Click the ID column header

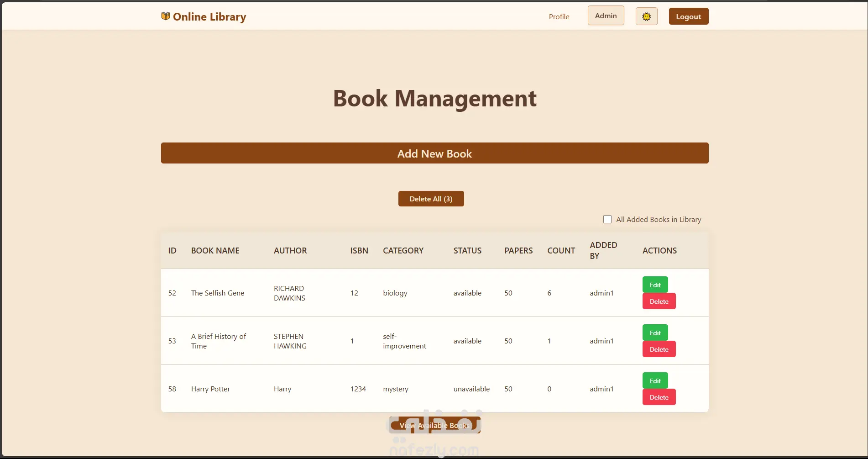[x=172, y=251]
